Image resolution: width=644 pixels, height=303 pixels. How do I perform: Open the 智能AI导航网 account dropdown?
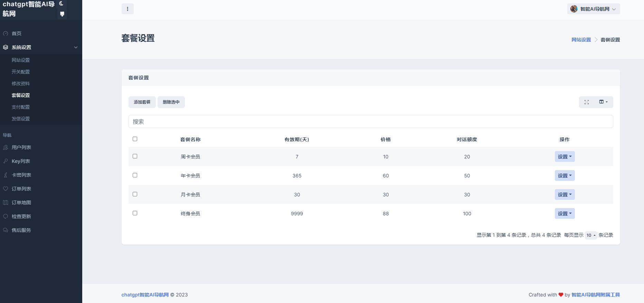(x=594, y=9)
